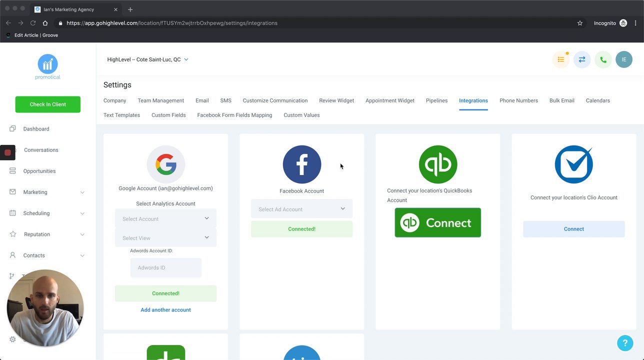Open a new browser tab

[130, 9]
